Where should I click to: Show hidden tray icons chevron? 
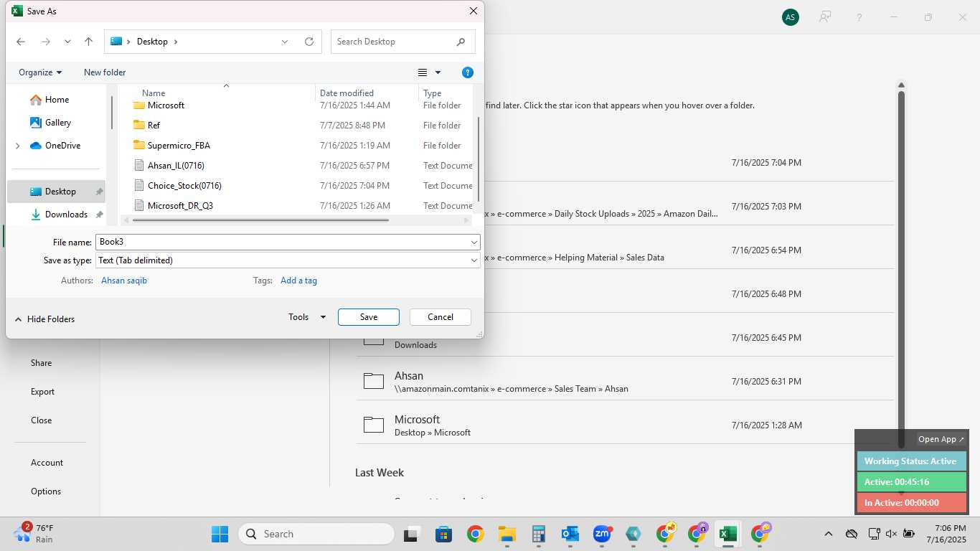829,534
